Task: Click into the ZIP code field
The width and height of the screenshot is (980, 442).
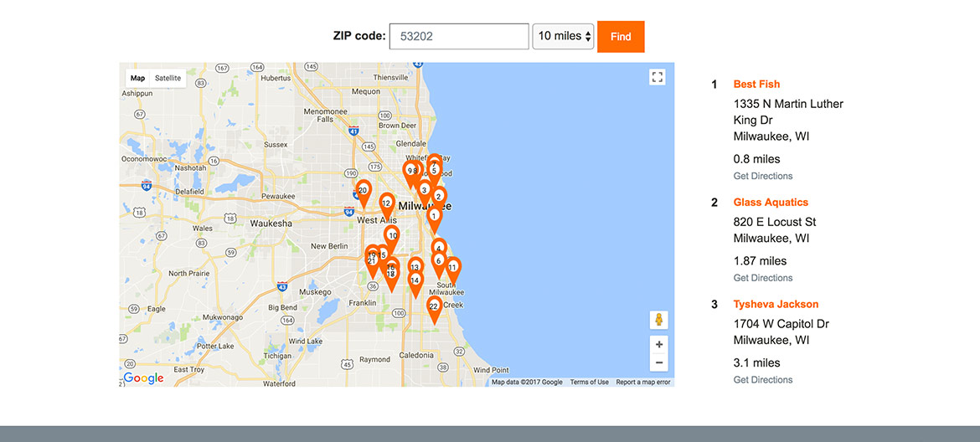Action: pyautogui.click(x=458, y=36)
